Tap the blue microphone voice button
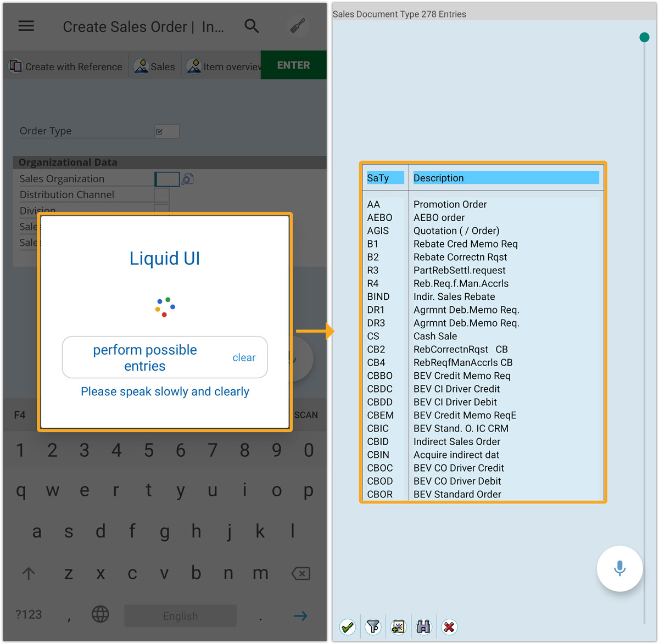The height and width of the screenshot is (644, 659). [619, 568]
